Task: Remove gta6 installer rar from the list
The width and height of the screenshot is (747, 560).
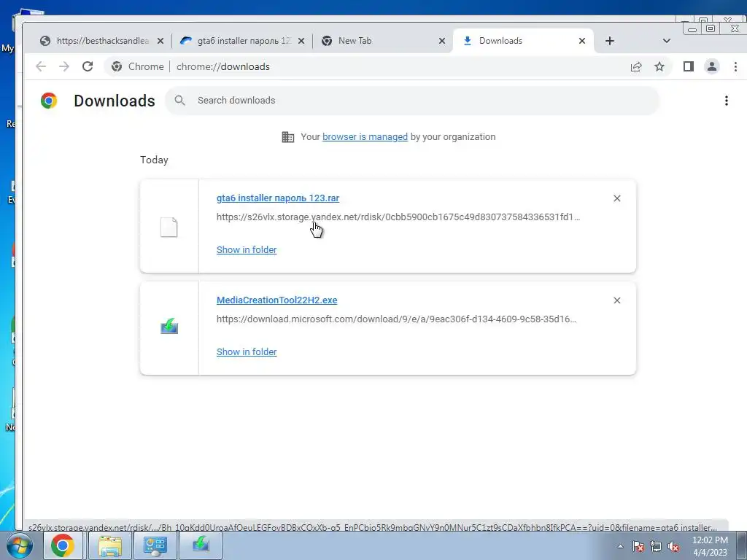Action: click(617, 198)
